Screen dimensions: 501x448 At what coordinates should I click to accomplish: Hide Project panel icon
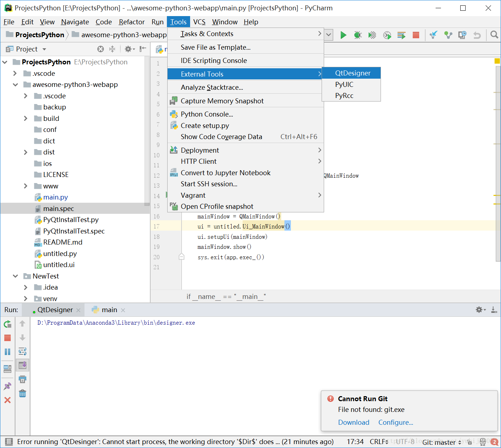point(143,49)
